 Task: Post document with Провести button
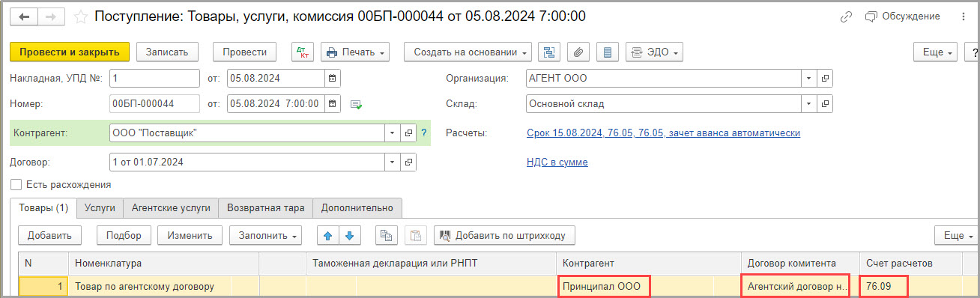point(245,52)
